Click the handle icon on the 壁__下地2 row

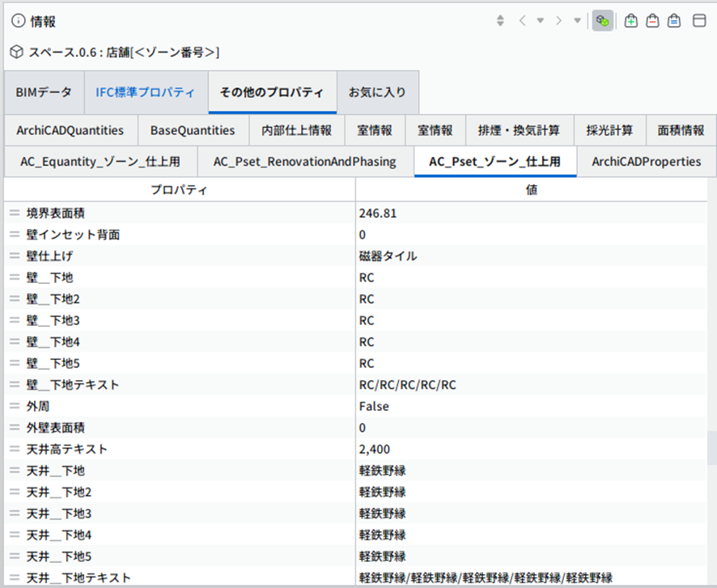pyautogui.click(x=15, y=298)
